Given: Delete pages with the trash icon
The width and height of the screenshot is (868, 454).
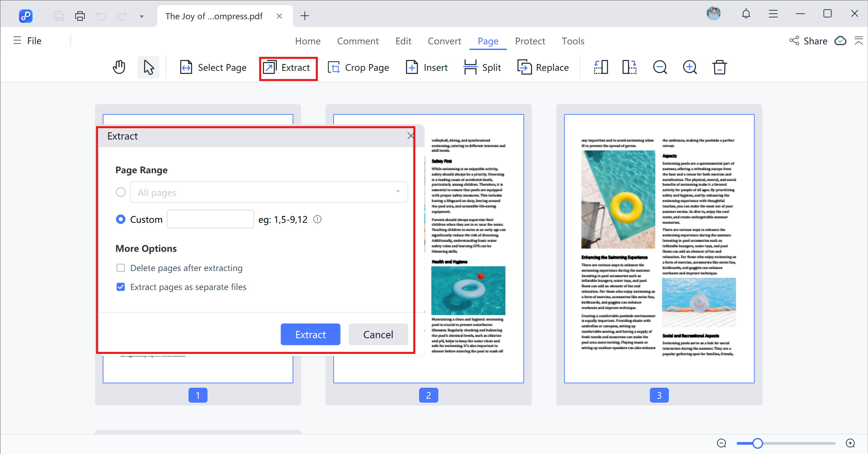Looking at the screenshot, I should tap(719, 67).
